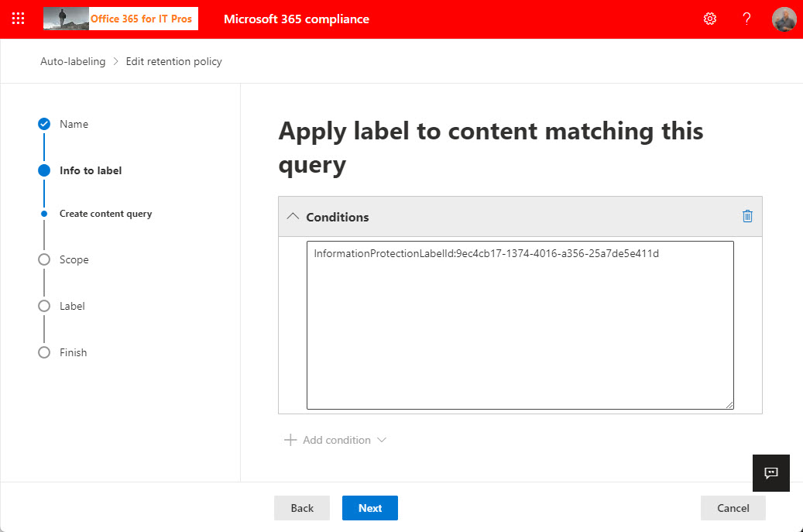
Task: Open the feedback chat icon
Action: pos(770,473)
